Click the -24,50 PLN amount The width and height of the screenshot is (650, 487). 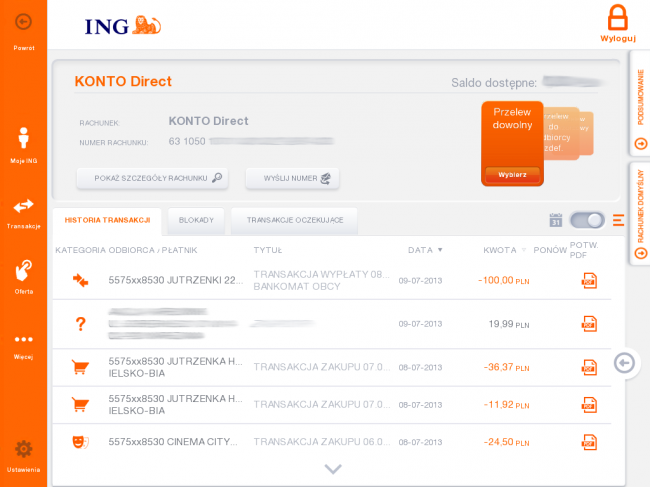[x=507, y=442]
